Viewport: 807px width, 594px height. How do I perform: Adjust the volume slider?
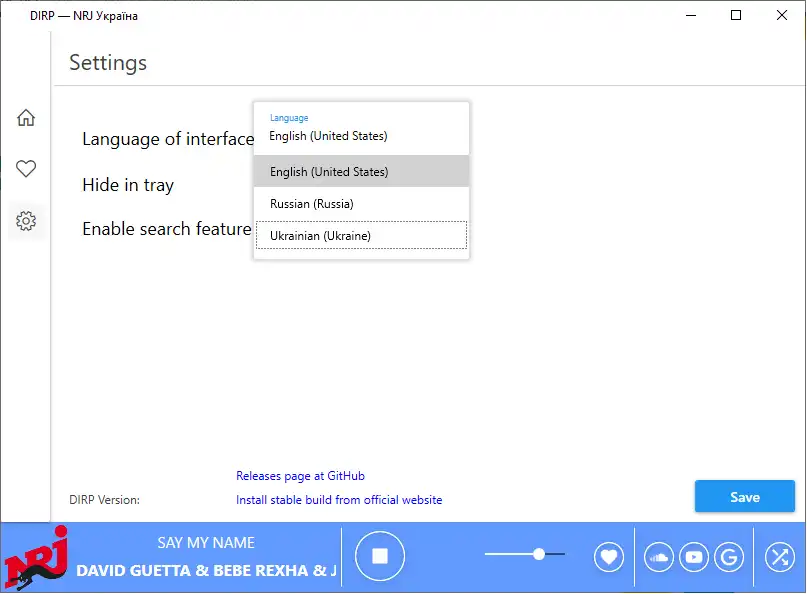[525, 554]
